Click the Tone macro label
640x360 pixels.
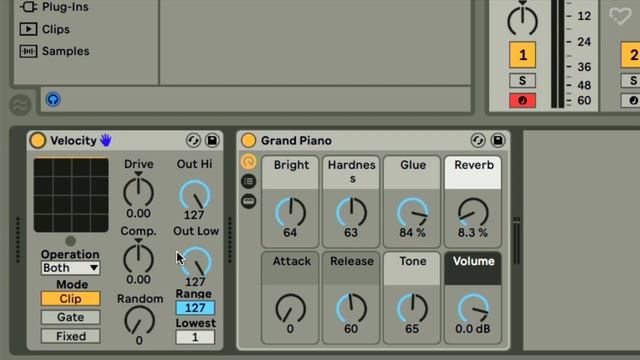coord(413,261)
